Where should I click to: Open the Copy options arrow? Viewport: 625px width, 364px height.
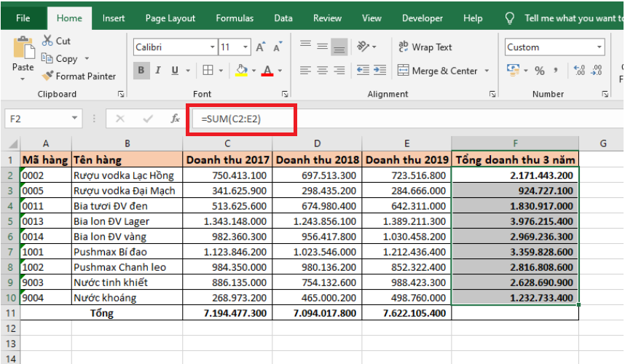click(87, 58)
